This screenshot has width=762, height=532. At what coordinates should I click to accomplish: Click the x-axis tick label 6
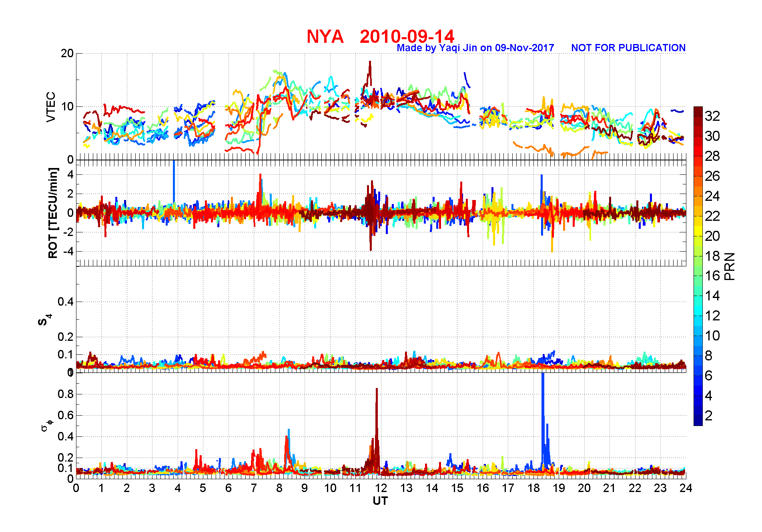pyautogui.click(x=229, y=488)
